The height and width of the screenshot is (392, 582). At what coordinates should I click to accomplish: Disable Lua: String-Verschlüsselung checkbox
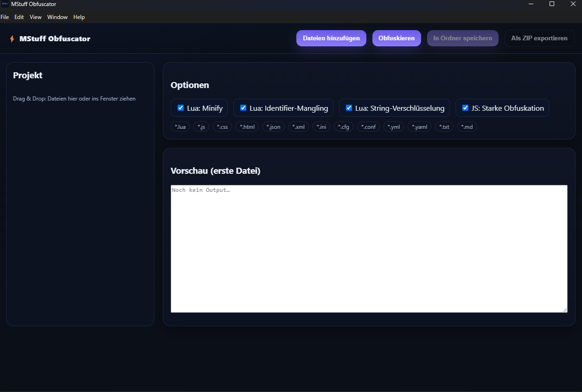pyautogui.click(x=349, y=108)
